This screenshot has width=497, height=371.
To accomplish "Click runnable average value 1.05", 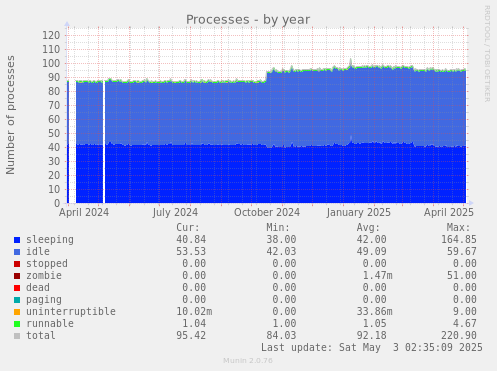I will click(x=374, y=324).
